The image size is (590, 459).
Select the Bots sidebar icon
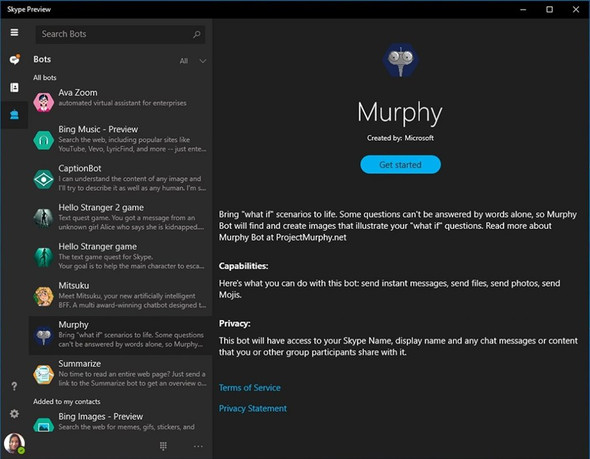(x=14, y=115)
